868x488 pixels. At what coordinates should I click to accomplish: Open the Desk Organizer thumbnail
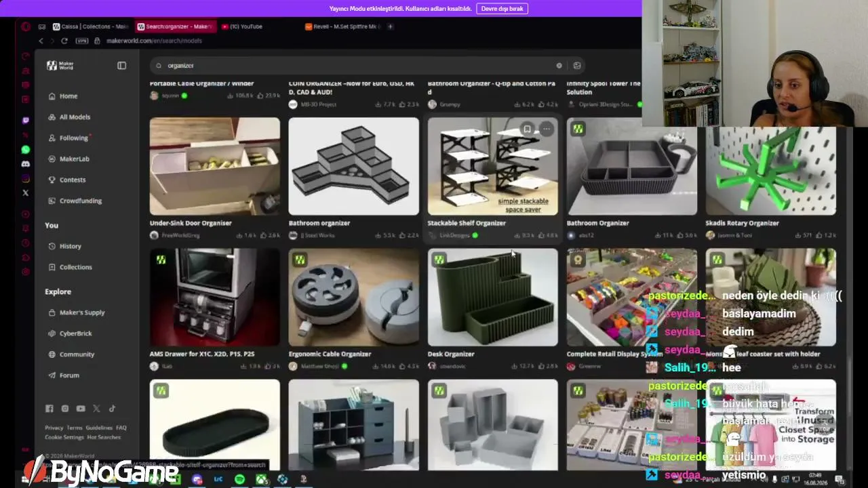493,298
